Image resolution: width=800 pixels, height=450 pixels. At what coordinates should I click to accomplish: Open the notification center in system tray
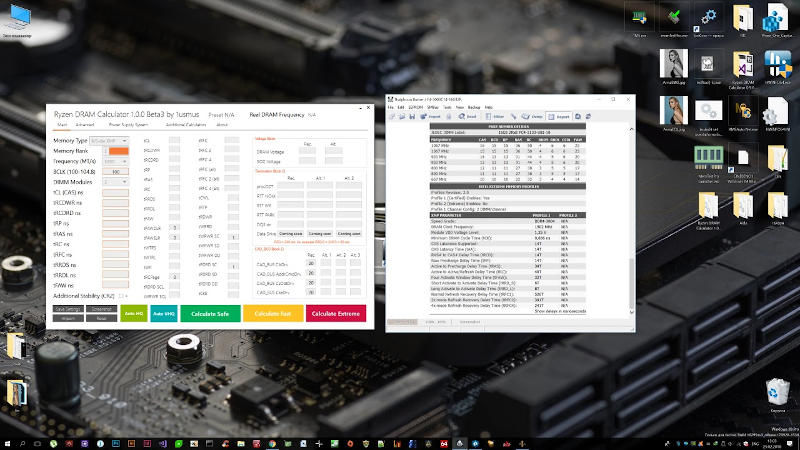[x=790, y=444]
